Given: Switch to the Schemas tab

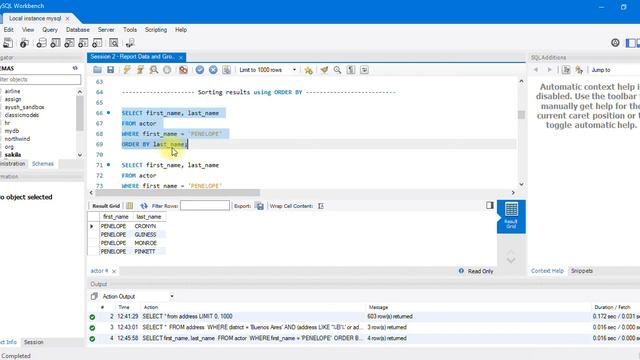Looking at the screenshot, I should (x=43, y=164).
